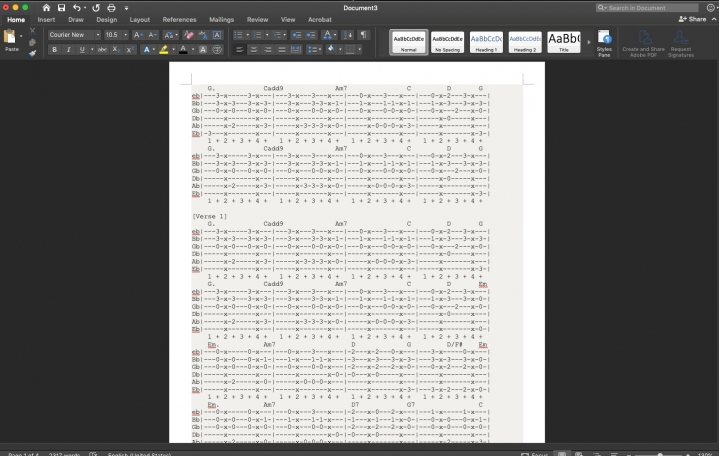Click the Redo arrow icon
This screenshot has width=720, height=456.
click(x=96, y=8)
